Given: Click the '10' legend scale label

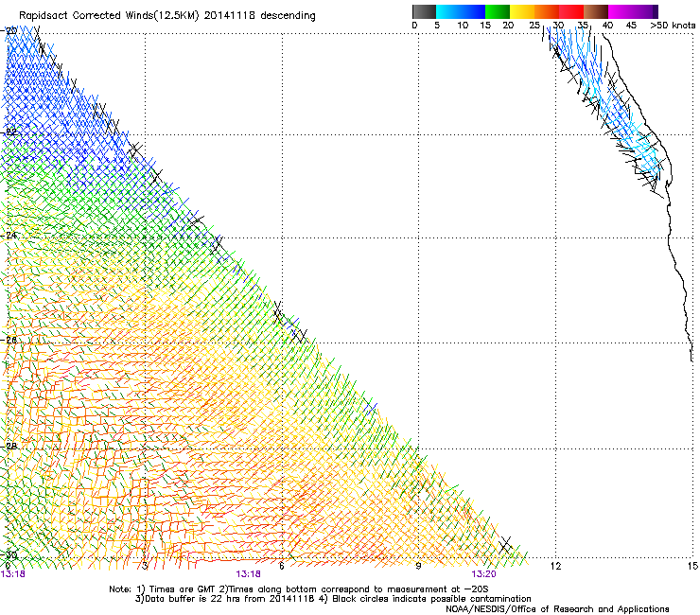Looking at the screenshot, I should pyautogui.click(x=463, y=26).
